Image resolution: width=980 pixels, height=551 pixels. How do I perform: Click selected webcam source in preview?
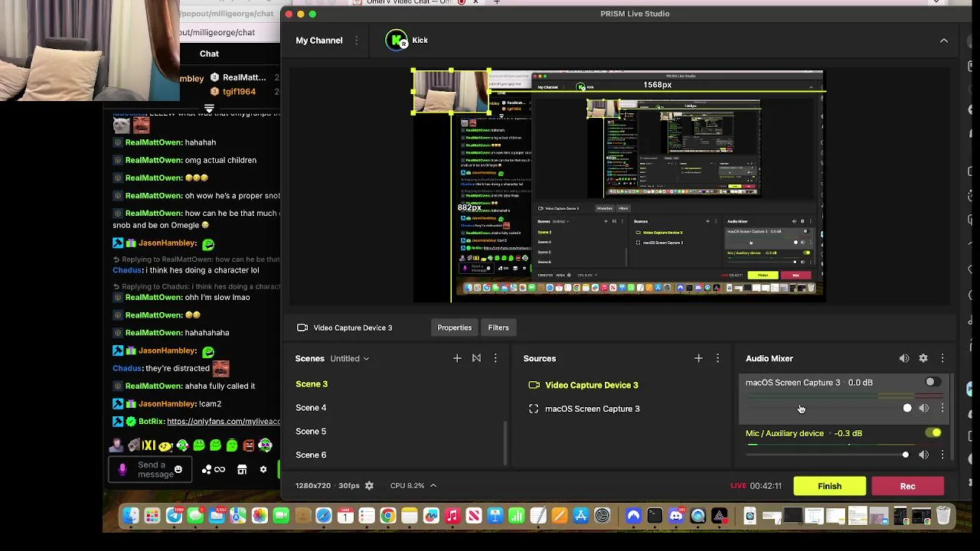pos(451,92)
